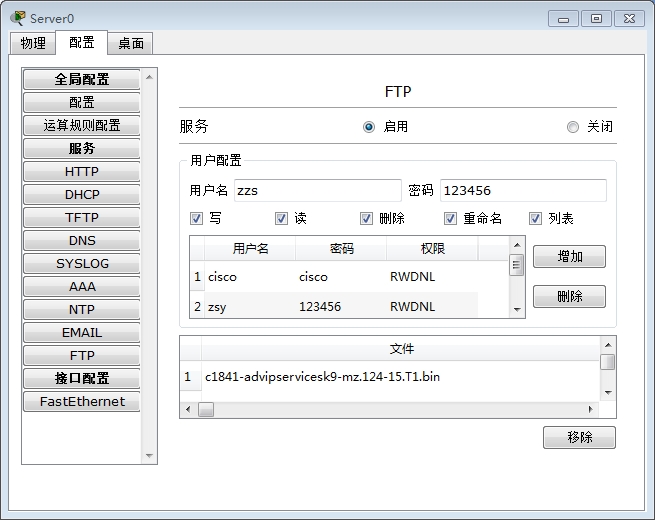Switch to the 物理 tab
655x520 pixels.
coord(33,43)
